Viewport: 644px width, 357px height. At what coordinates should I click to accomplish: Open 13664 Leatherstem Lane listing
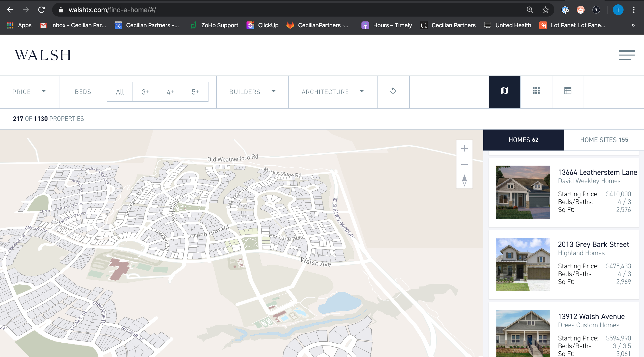[597, 172]
